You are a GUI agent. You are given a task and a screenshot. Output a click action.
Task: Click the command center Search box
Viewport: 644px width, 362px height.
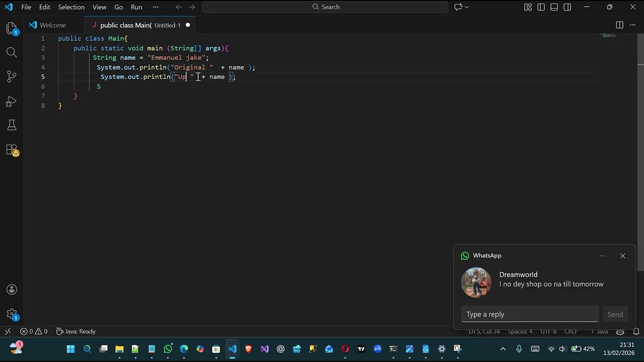point(326,7)
